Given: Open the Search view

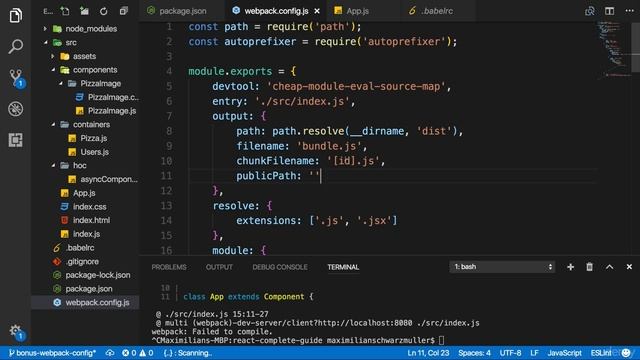Looking at the screenshot, I should point(16,46).
